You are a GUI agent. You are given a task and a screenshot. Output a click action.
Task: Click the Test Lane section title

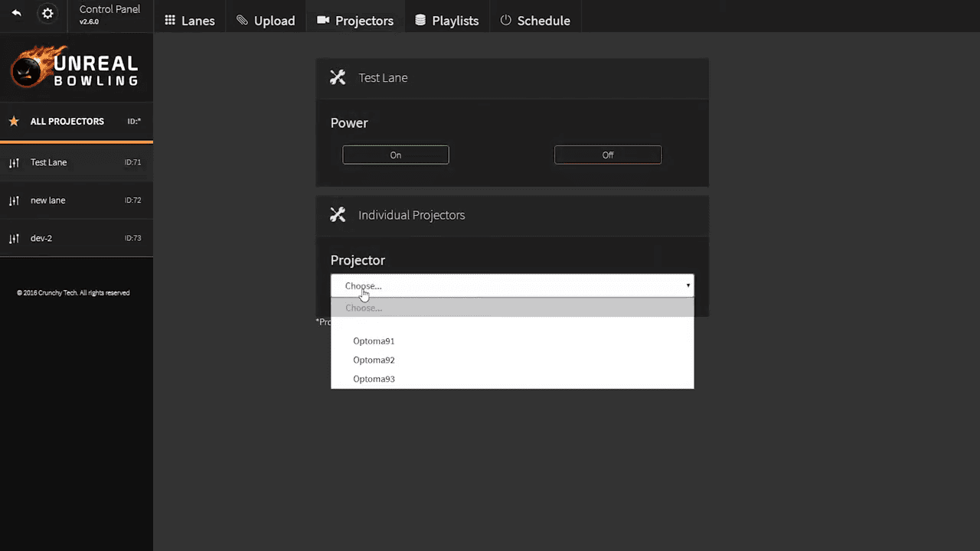[383, 77]
